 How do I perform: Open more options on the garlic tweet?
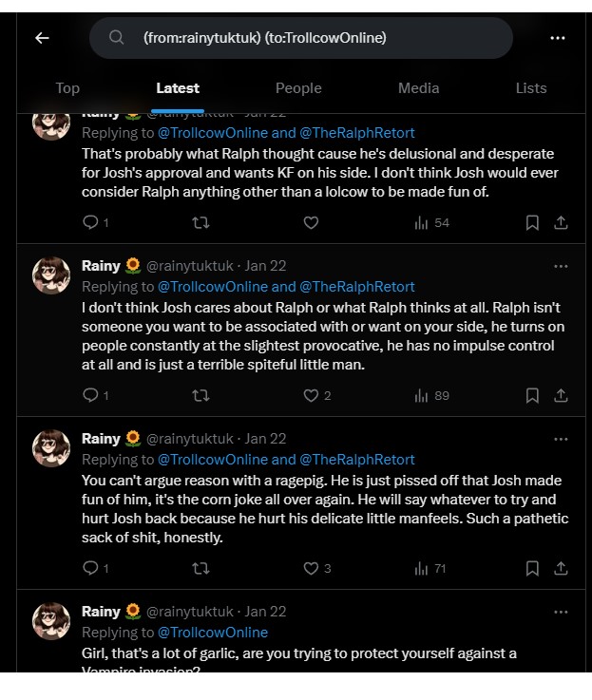coord(561,612)
